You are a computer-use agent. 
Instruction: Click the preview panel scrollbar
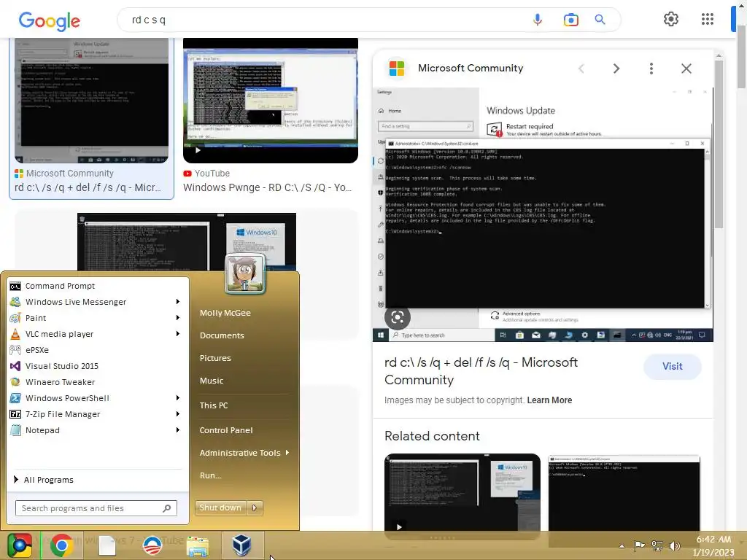pos(719,143)
